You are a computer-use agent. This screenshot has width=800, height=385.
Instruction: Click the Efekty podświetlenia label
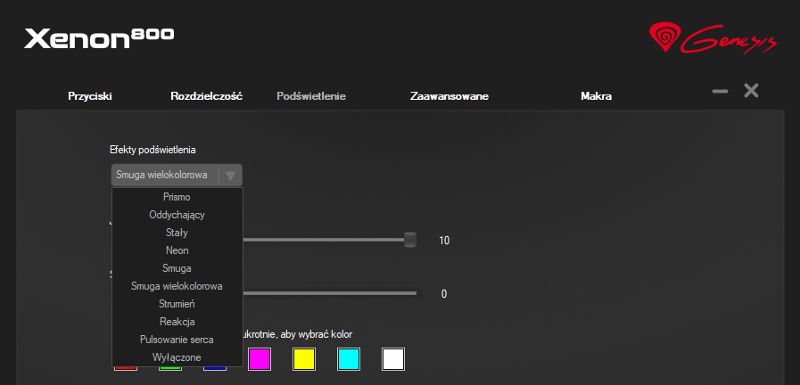click(153, 150)
